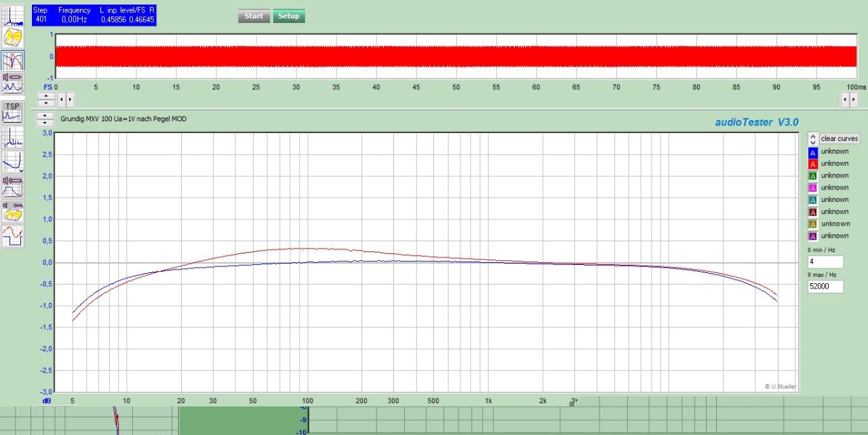Click the X min / Hz field
This screenshot has width=868, height=435.
click(x=825, y=262)
